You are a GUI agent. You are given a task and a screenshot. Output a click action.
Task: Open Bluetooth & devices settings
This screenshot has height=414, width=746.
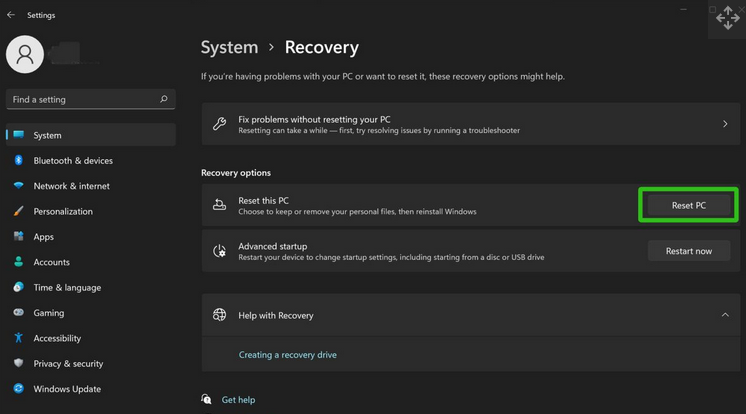[x=90, y=160]
